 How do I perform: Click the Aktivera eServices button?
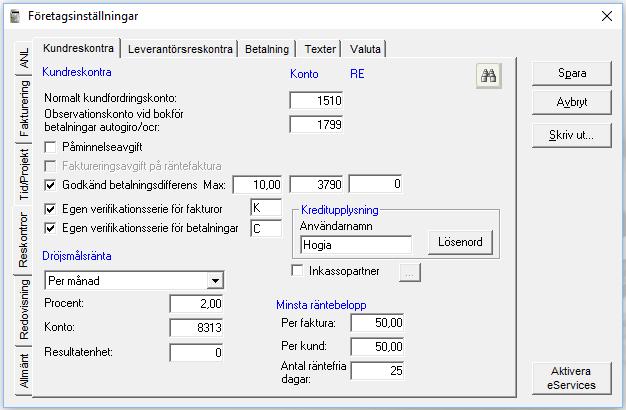pyautogui.click(x=572, y=378)
